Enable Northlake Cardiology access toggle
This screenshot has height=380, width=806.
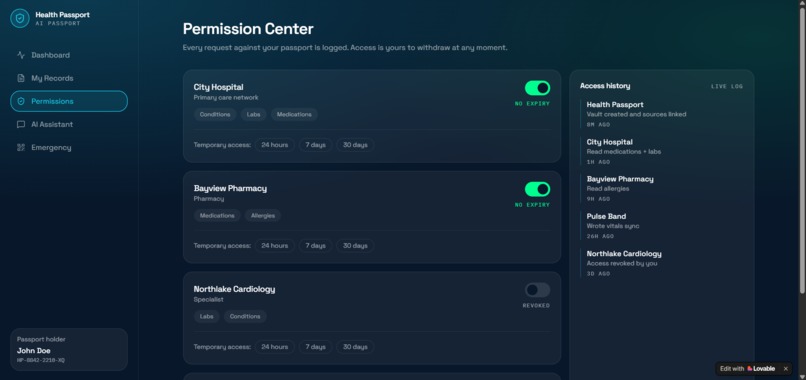[537, 290]
